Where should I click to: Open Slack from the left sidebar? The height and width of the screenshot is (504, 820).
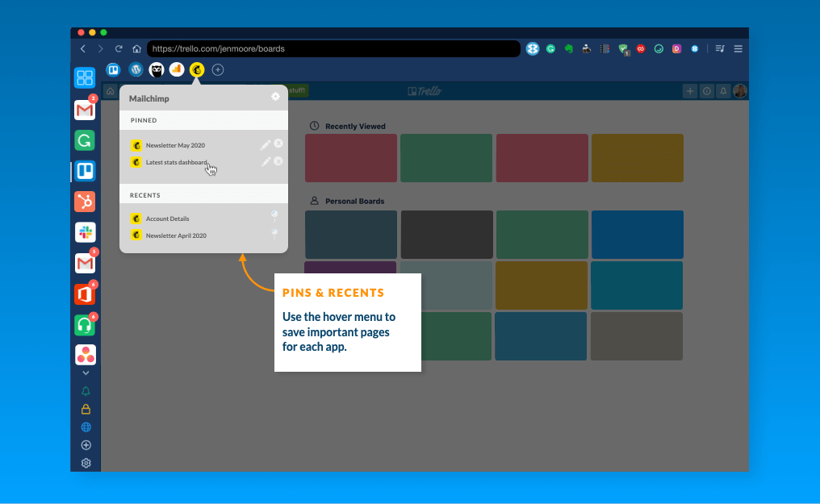[85, 232]
